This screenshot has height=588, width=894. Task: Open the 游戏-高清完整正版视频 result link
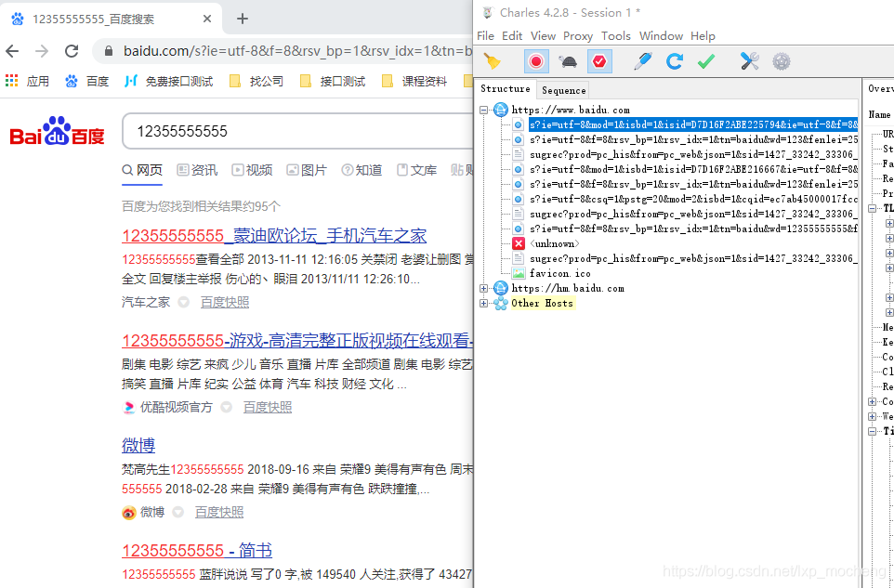(297, 340)
